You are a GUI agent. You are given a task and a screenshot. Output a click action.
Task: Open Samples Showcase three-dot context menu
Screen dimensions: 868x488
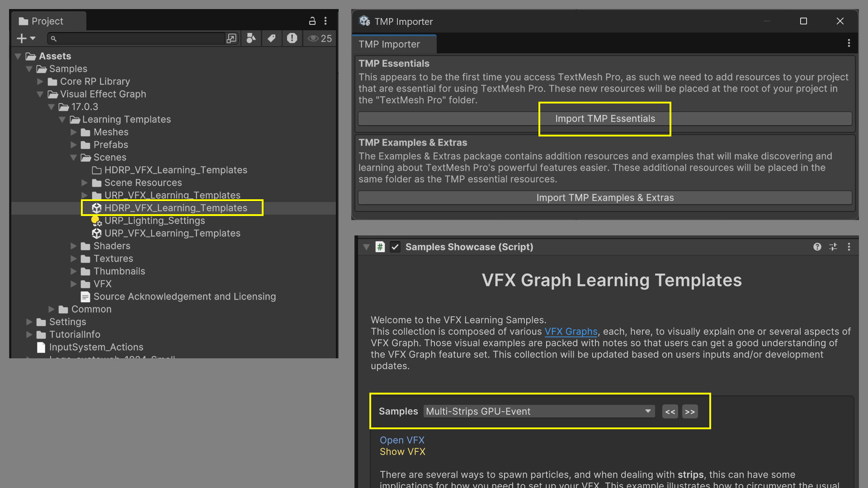coord(849,247)
